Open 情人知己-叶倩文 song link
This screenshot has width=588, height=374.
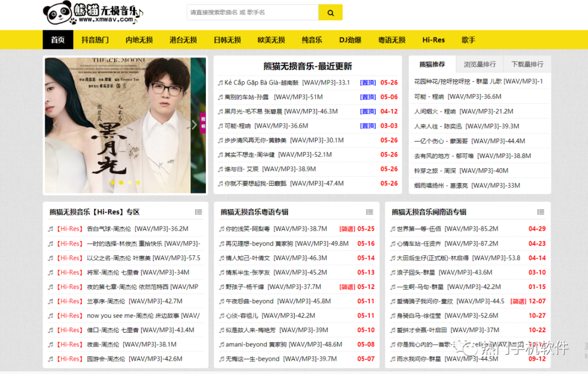click(277, 258)
